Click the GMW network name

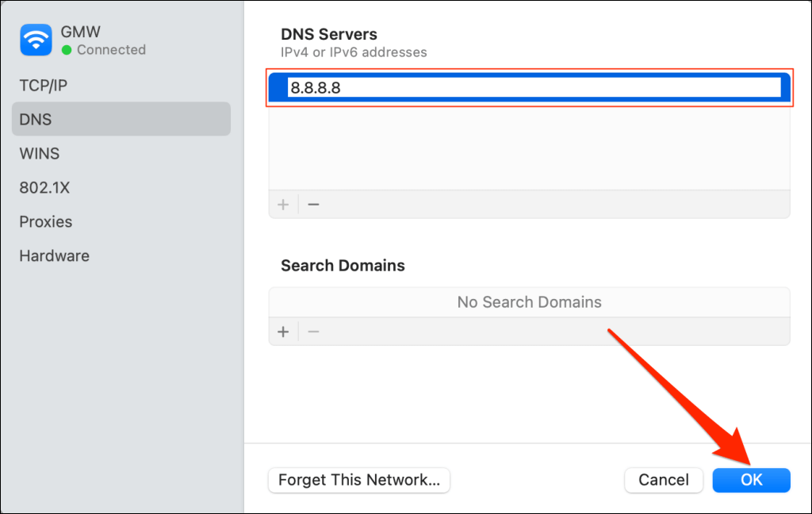80,32
